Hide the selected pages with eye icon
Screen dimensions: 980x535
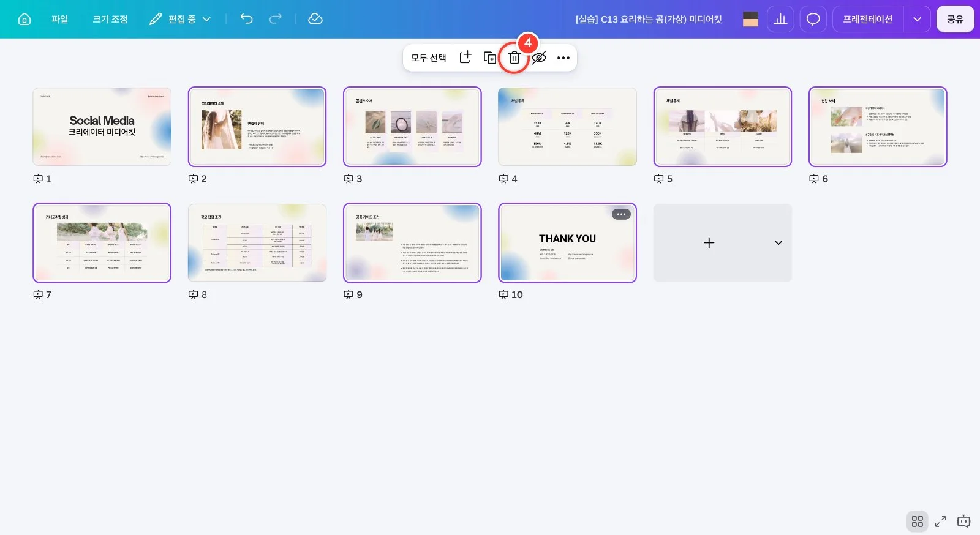tap(539, 58)
